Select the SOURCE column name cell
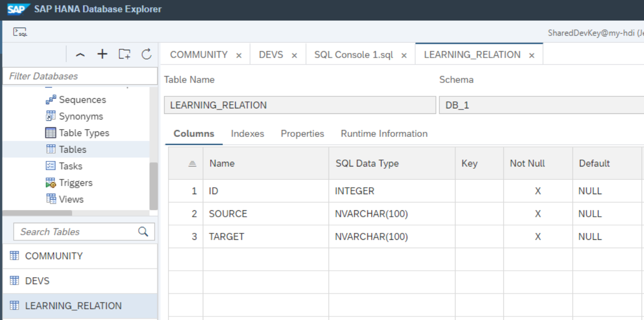 click(x=266, y=214)
